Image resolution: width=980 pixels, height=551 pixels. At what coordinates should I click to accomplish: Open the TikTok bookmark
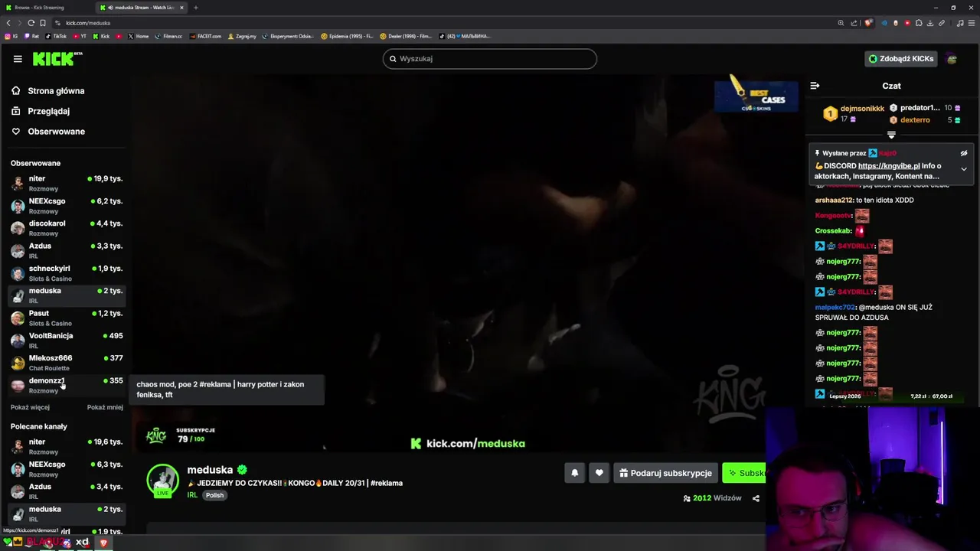56,36
